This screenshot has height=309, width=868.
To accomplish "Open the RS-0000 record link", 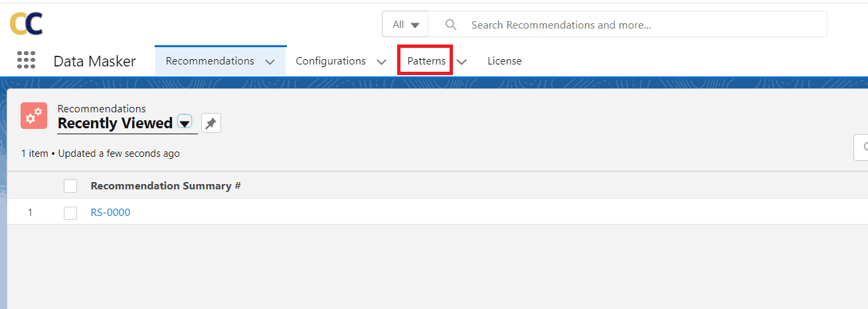I will 110,213.
